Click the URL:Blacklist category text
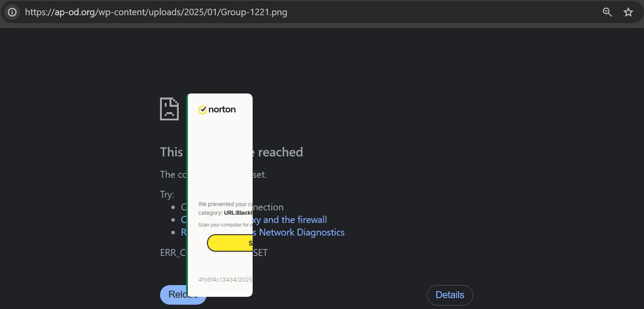This screenshot has width=644, height=309. pyautogui.click(x=238, y=213)
